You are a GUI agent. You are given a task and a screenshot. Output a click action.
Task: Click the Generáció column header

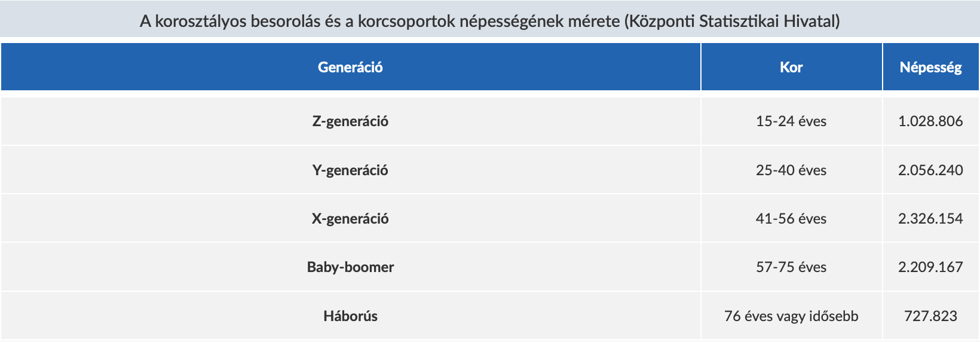coord(350,67)
